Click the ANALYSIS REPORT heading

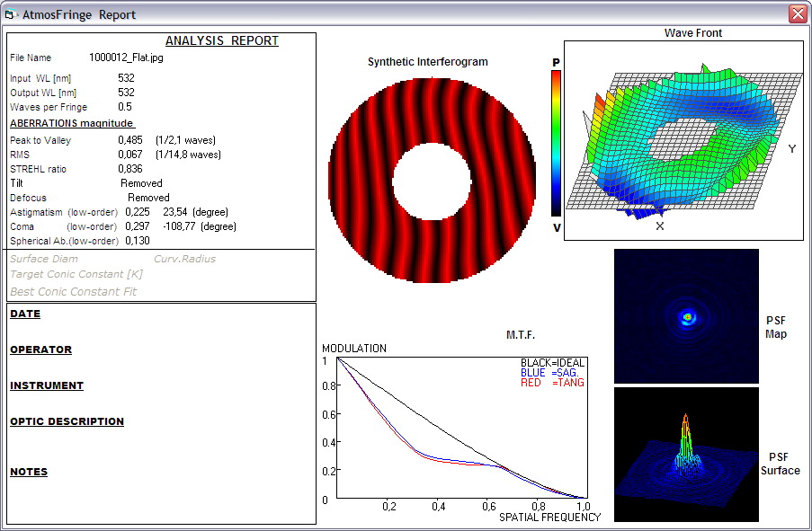point(222,41)
